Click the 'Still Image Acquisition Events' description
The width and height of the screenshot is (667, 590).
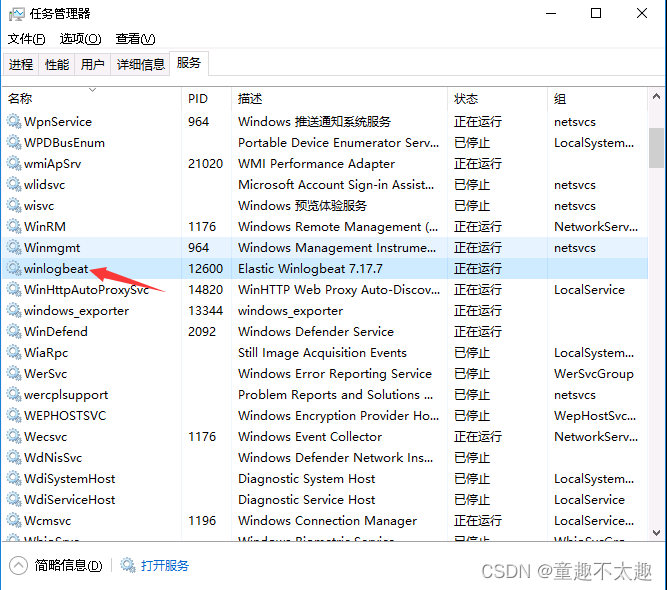[322, 353]
